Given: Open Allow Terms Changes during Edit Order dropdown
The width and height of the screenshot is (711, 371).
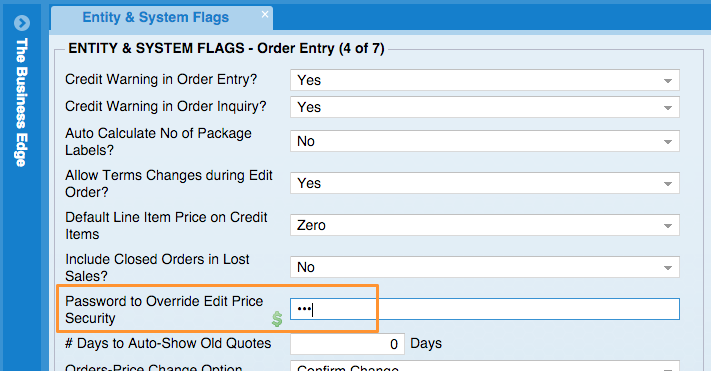Looking at the screenshot, I should pyautogui.click(x=485, y=183).
